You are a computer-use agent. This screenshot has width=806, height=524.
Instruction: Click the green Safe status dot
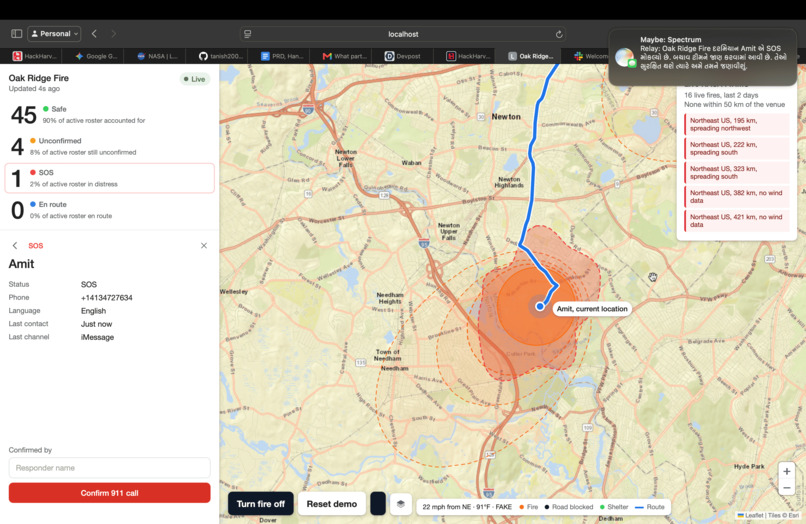(x=46, y=109)
